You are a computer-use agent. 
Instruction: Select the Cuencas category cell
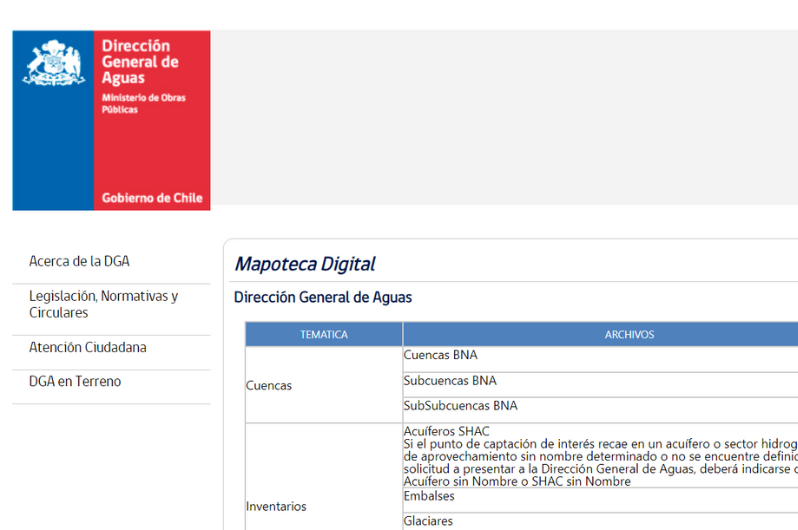click(324, 385)
